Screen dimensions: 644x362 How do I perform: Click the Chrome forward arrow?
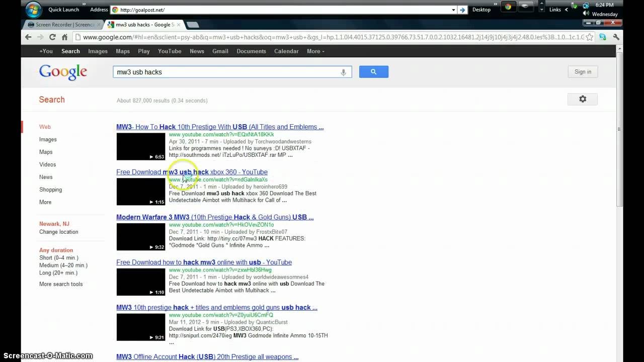pos(40,37)
